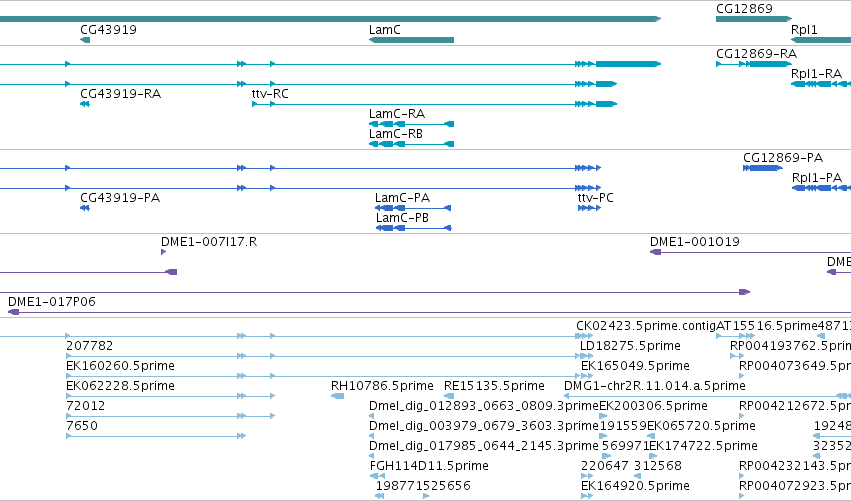Click the Rpl1 gene label
Image resolution: width=851 pixels, height=501 pixels.
(x=804, y=30)
